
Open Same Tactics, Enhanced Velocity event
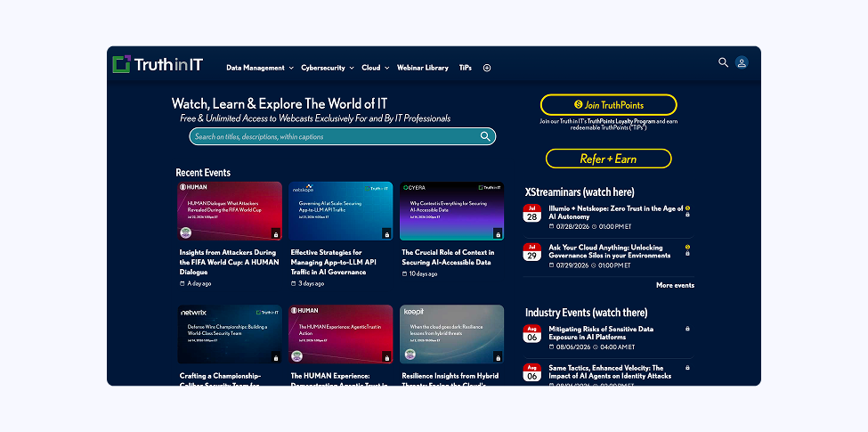click(610, 371)
